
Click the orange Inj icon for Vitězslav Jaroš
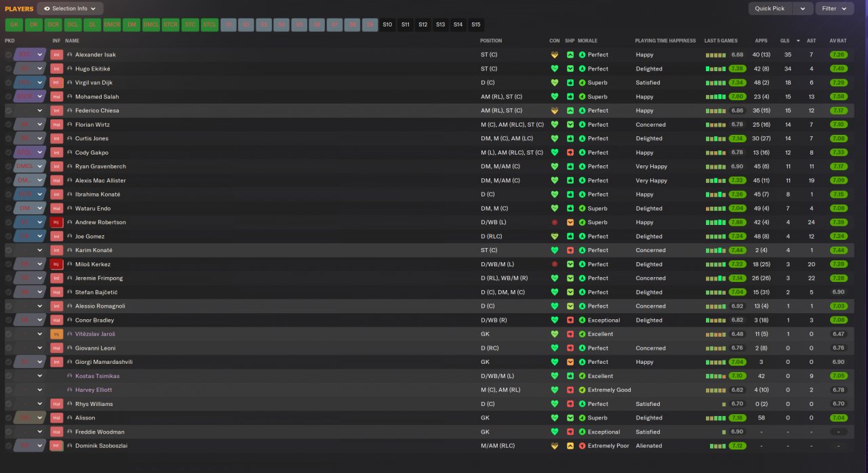56,334
